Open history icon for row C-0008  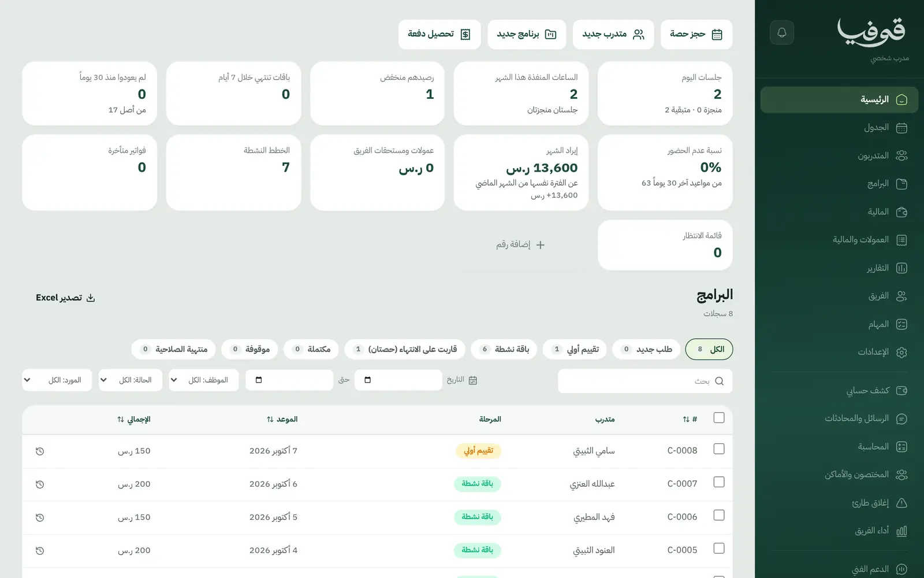click(40, 451)
